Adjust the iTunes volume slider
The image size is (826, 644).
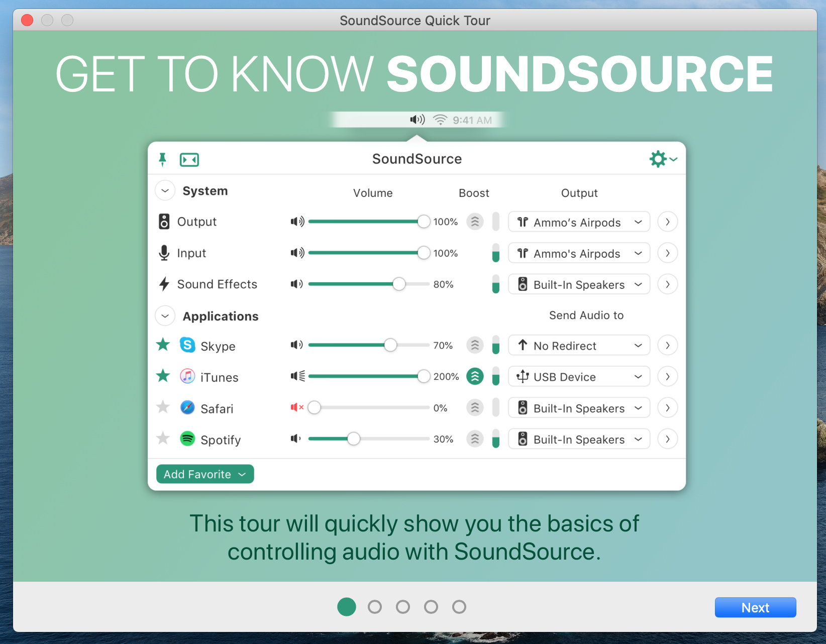point(369,376)
